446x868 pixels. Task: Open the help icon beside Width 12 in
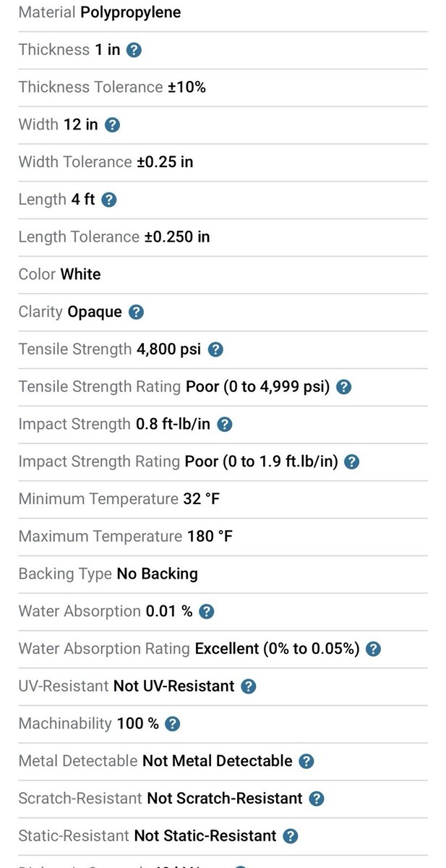tap(112, 125)
